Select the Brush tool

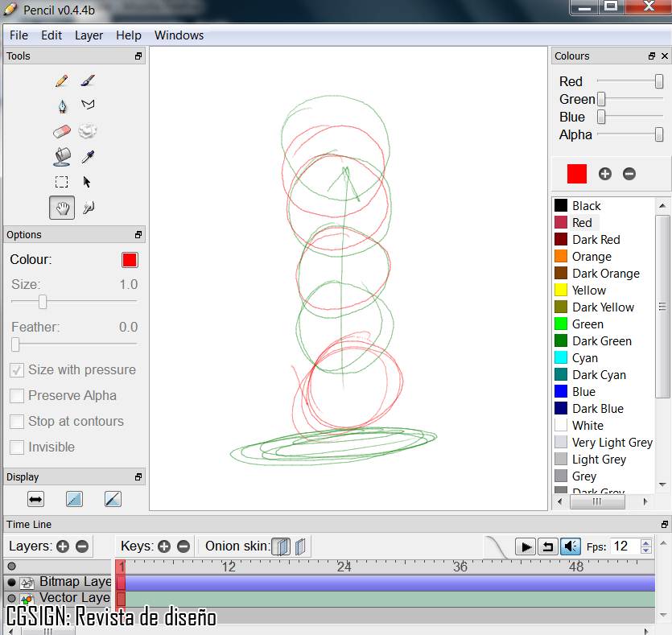(89, 79)
